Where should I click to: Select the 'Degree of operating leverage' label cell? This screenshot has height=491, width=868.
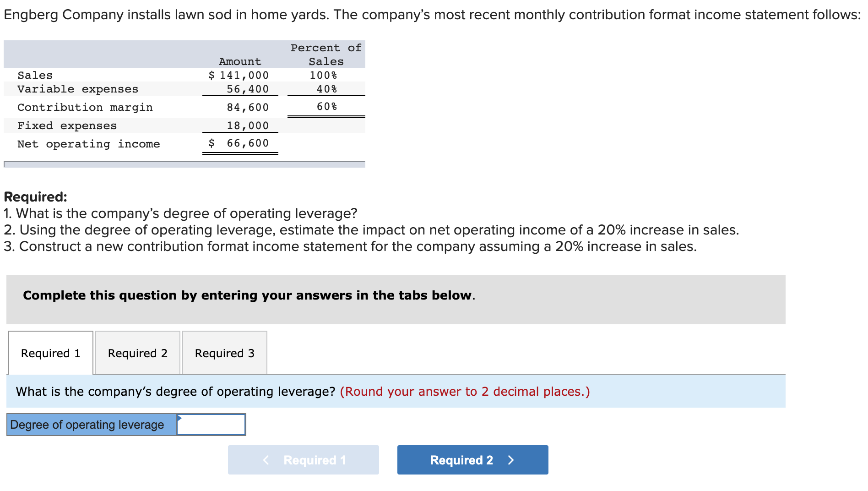pos(90,424)
